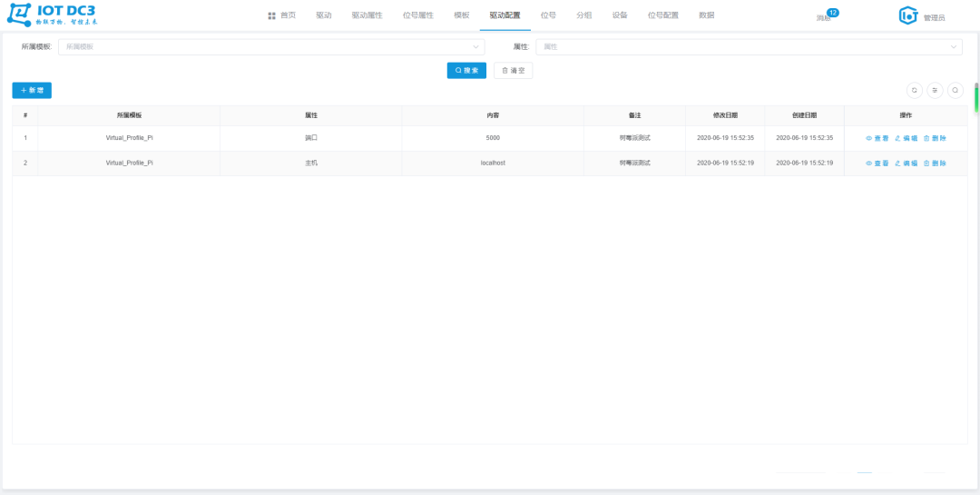The width and height of the screenshot is (980, 495).
Task: Click the 清空 clear button
Action: (x=513, y=70)
